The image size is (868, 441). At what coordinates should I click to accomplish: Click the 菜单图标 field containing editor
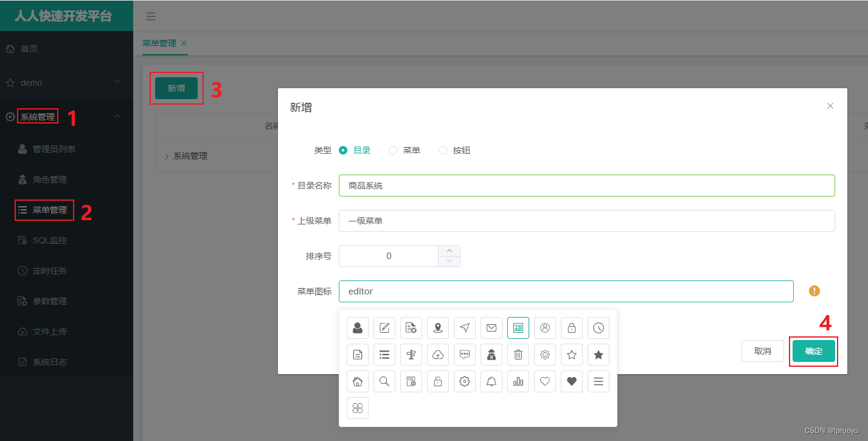pos(566,291)
